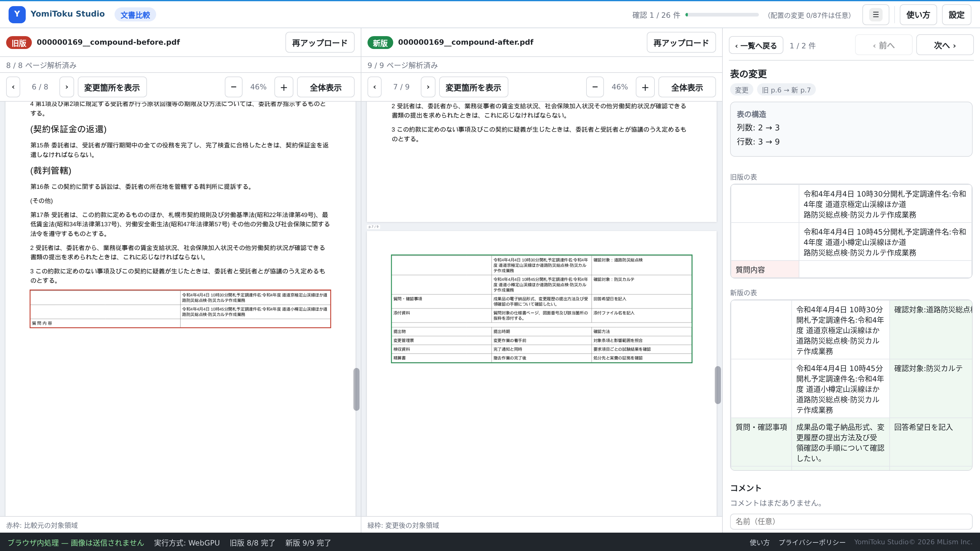Open 使い方 link in the footer
Viewport: 980px width, 551px height.
(x=759, y=542)
